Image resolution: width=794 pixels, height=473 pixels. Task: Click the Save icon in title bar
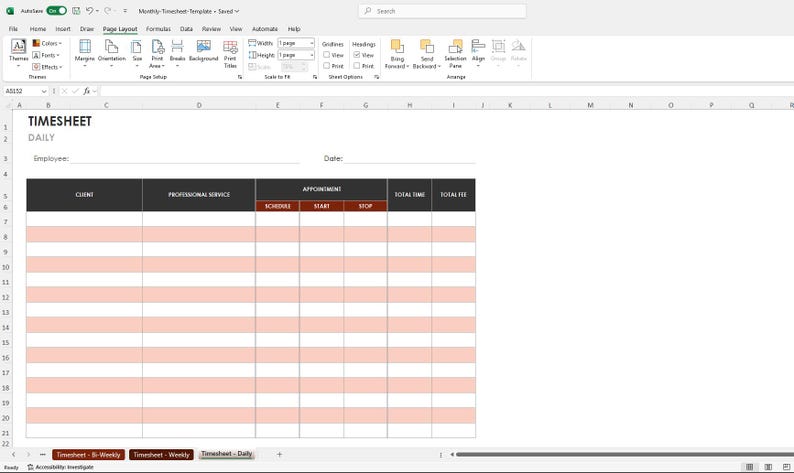click(76, 11)
